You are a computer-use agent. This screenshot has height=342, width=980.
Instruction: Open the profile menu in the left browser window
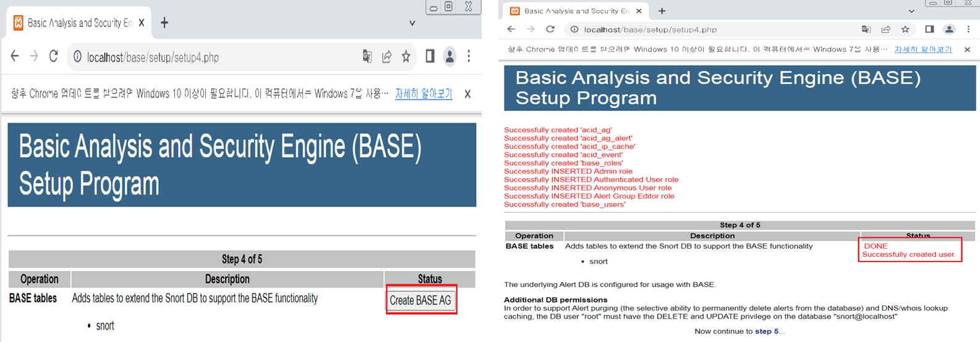450,57
